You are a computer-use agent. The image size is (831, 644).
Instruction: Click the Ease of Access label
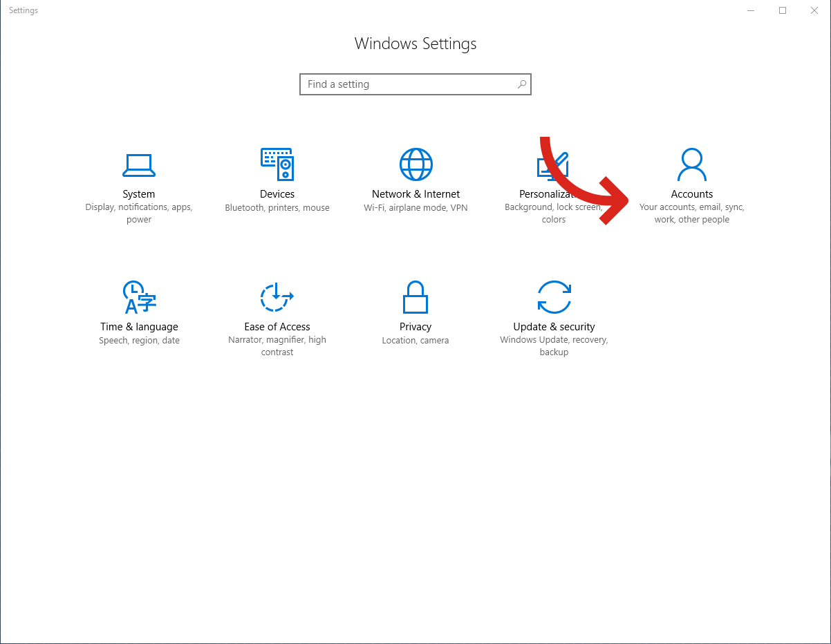point(277,327)
